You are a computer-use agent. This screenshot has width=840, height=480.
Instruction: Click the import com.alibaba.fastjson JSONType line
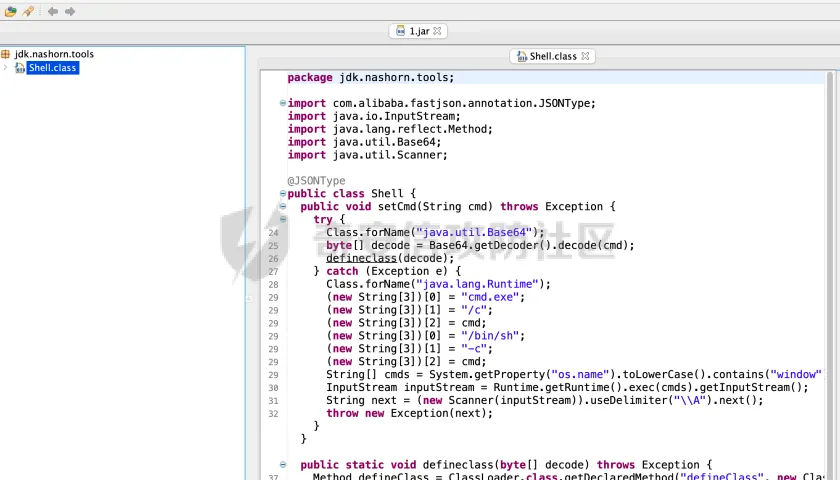[x=441, y=103]
